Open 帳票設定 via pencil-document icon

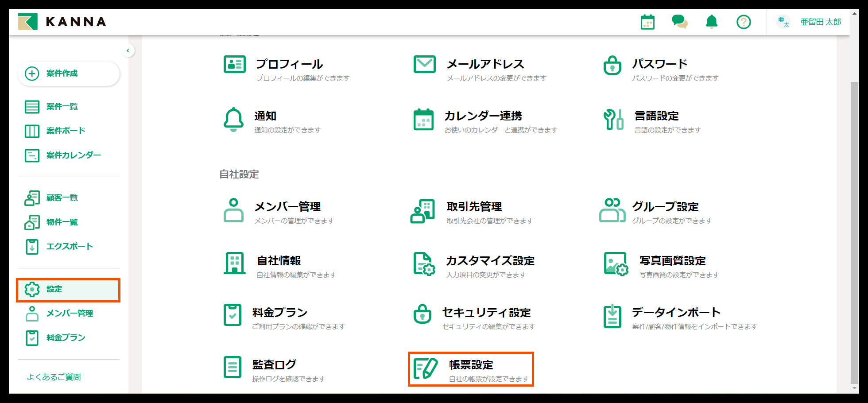coord(424,368)
